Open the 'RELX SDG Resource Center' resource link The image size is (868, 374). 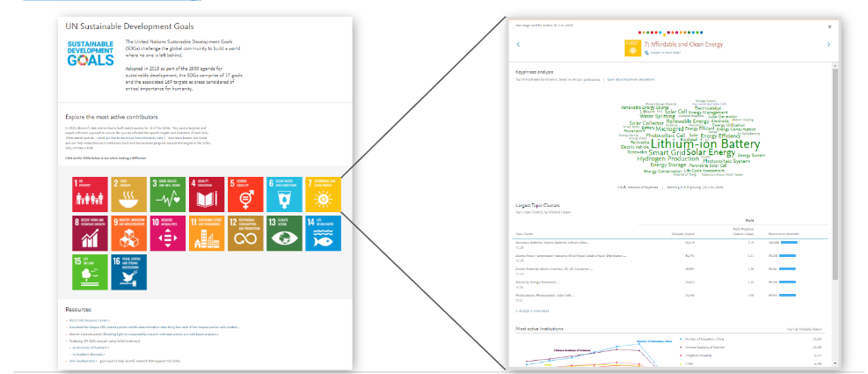[89, 320]
